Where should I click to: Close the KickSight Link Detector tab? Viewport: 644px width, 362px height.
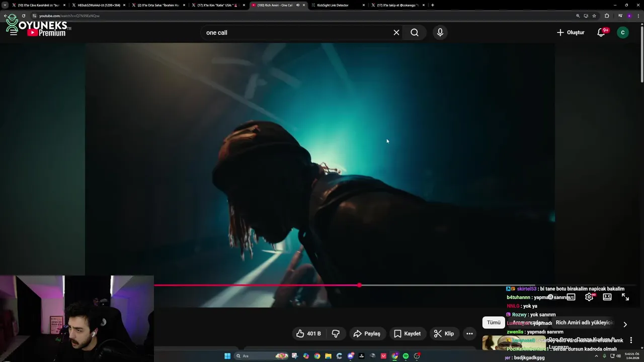point(364,5)
